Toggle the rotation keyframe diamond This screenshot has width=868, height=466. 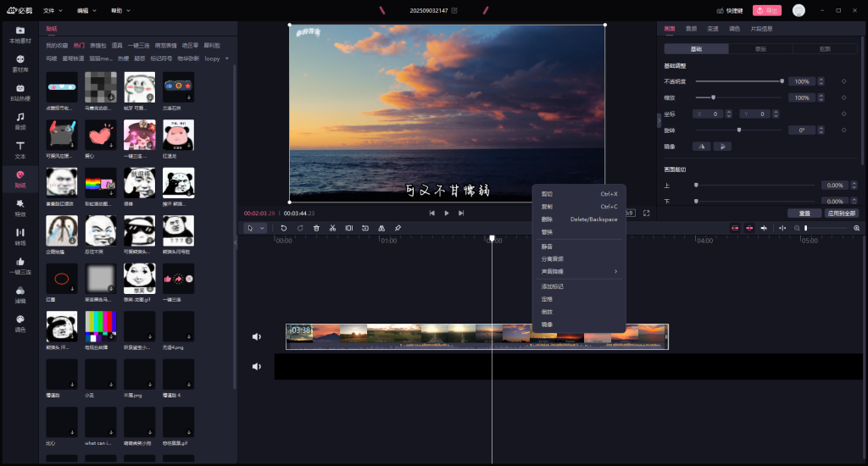(843, 130)
